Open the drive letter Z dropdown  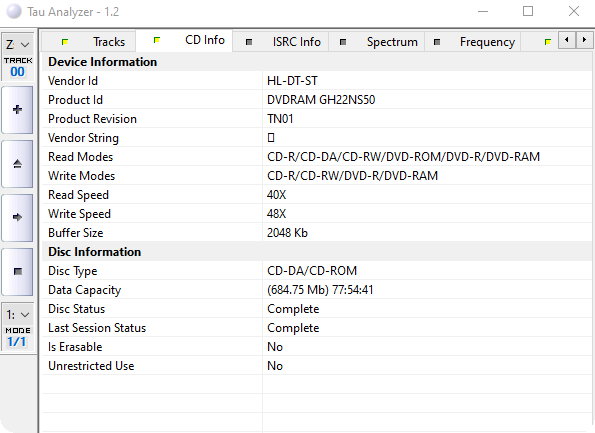pos(17,45)
